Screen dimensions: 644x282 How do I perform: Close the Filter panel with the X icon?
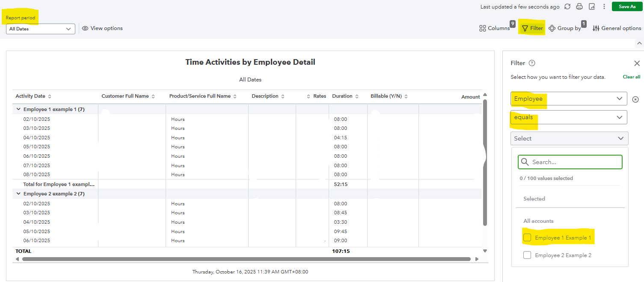(637, 63)
